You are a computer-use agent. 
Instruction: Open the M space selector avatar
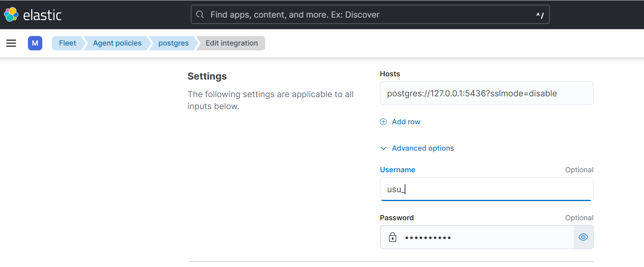coord(35,43)
